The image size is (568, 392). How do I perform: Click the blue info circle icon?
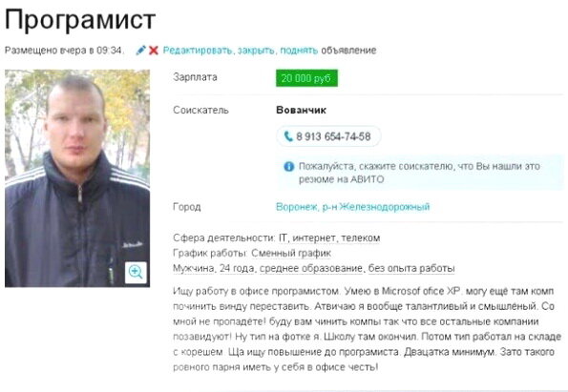[288, 167]
